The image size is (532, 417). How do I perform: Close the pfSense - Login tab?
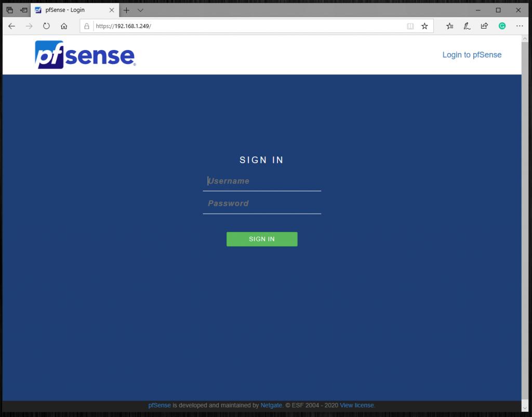coord(112,10)
